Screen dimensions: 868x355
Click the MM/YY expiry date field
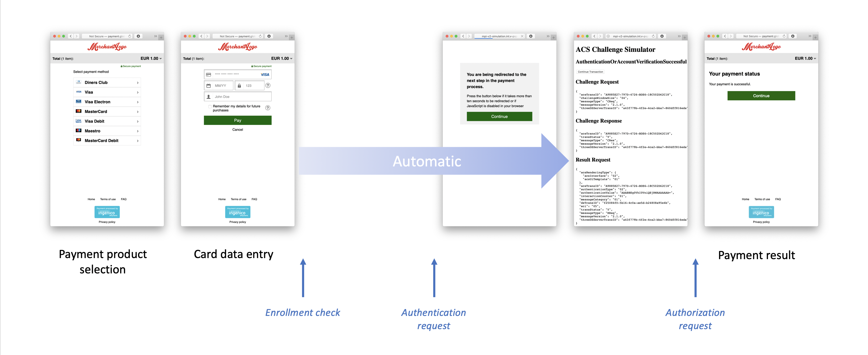[x=219, y=86]
